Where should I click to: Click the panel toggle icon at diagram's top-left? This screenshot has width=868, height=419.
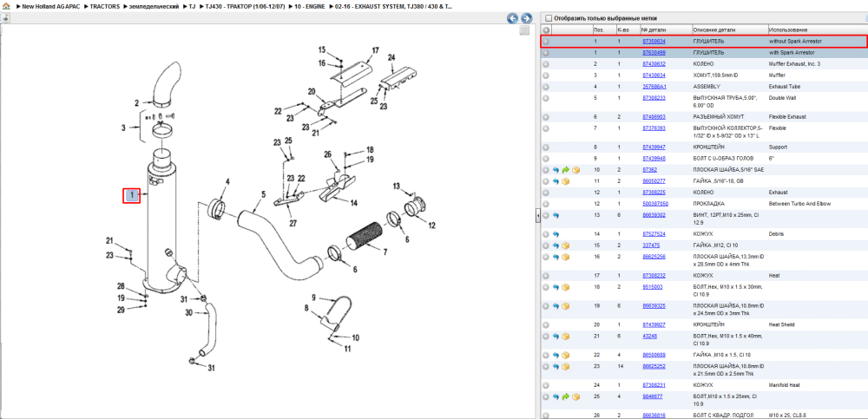(x=5, y=18)
